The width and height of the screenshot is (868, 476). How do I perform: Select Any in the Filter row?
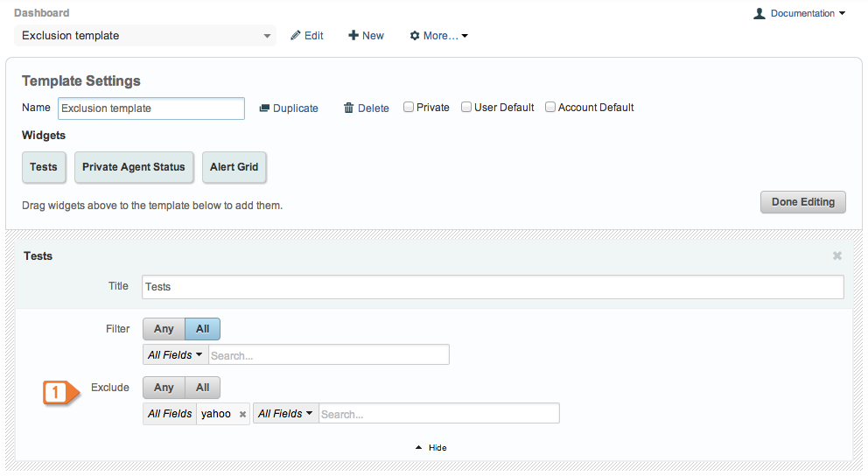(164, 329)
